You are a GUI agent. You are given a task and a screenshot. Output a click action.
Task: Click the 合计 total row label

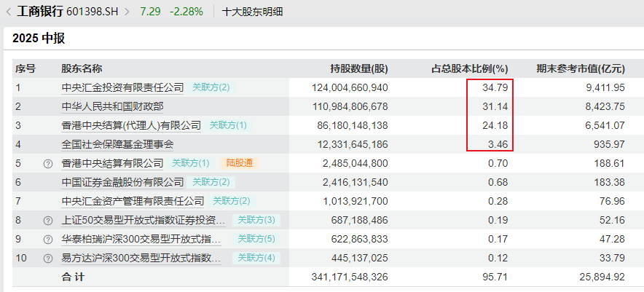pos(73,277)
